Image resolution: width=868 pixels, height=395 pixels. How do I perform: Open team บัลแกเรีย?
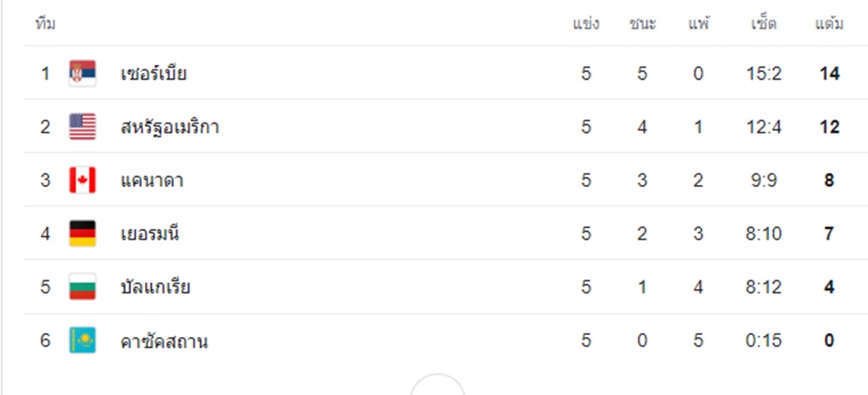[x=155, y=287]
